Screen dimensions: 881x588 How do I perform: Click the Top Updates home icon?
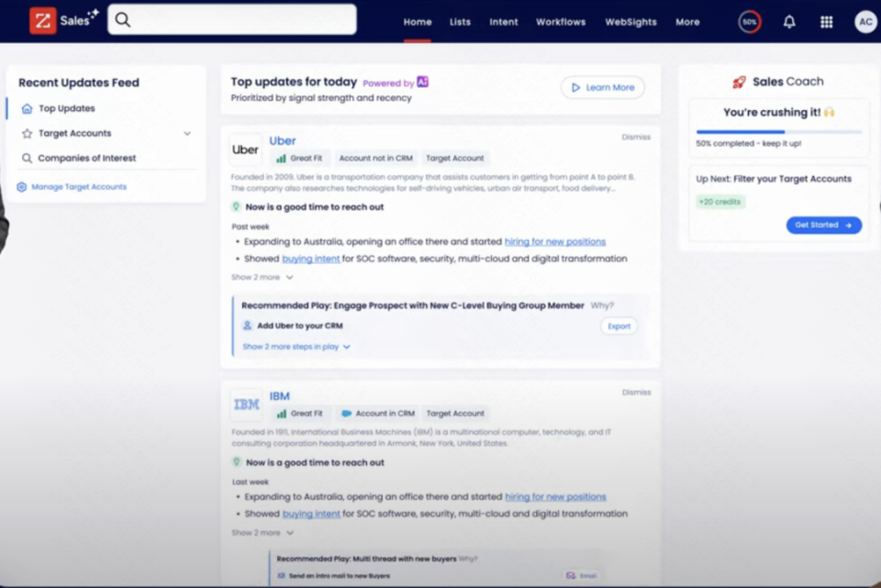tap(27, 108)
